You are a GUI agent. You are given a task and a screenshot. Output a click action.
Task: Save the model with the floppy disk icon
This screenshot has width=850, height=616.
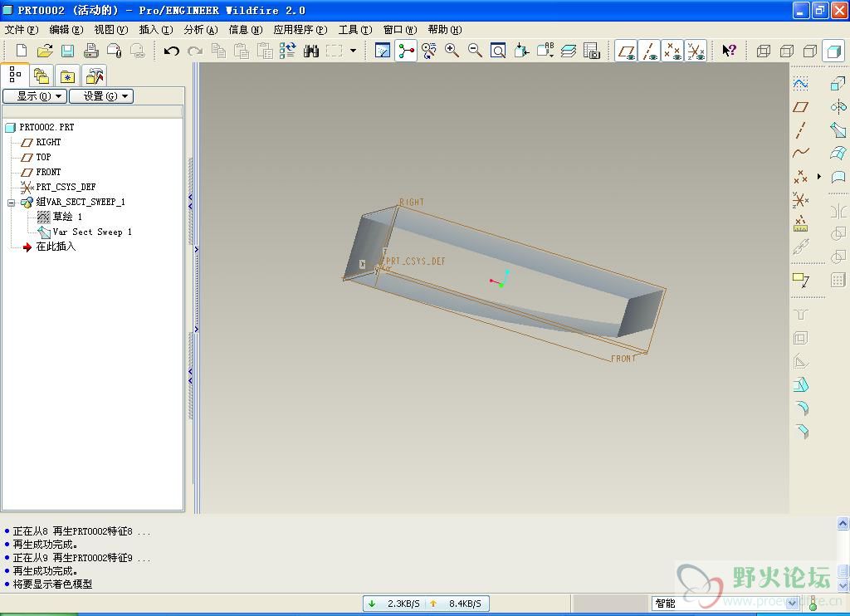(68, 51)
